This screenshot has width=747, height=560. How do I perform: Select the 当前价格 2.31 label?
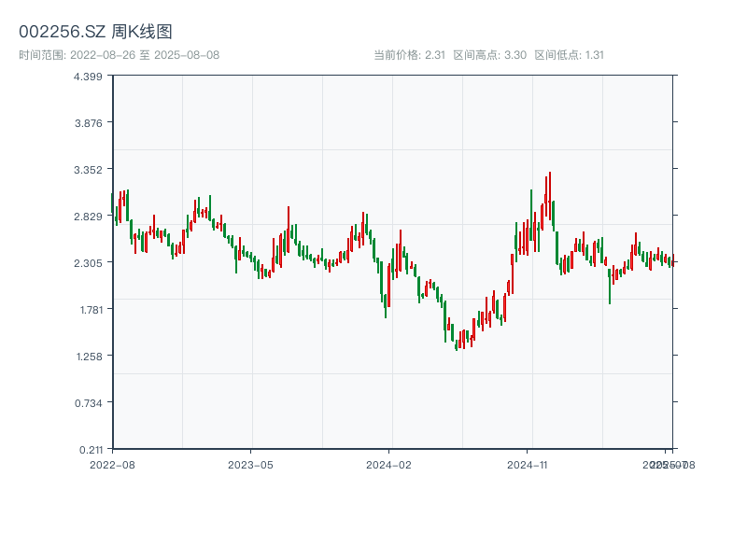click(409, 54)
